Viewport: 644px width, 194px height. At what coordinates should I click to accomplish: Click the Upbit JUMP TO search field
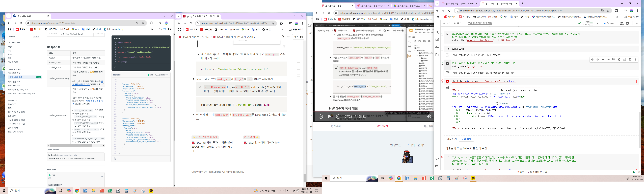tap(24, 37)
